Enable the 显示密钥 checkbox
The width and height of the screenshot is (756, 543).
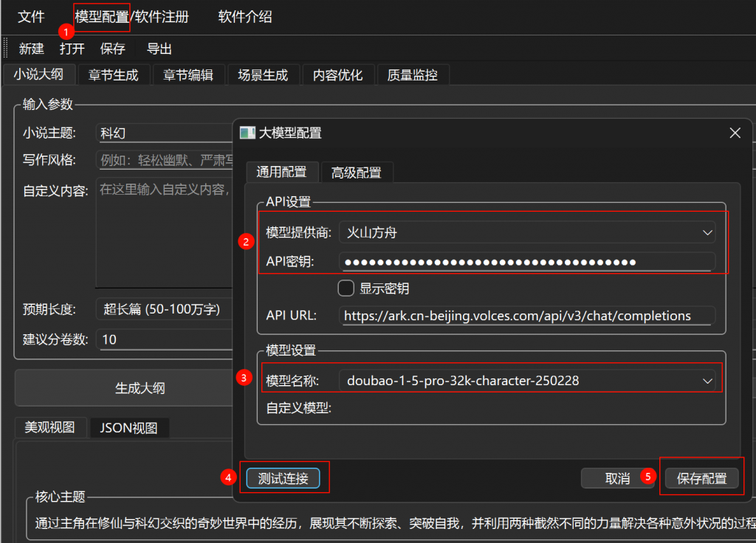pos(346,288)
